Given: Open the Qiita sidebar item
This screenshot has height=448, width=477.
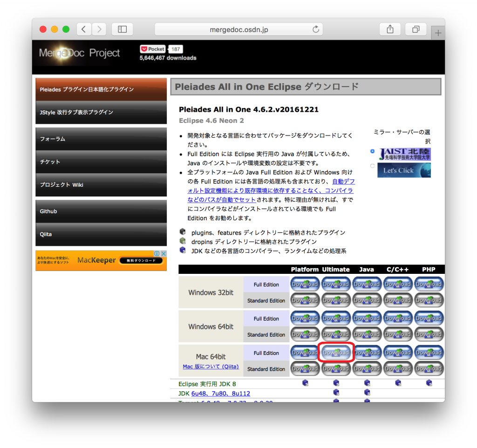Looking at the screenshot, I should tap(101, 234).
